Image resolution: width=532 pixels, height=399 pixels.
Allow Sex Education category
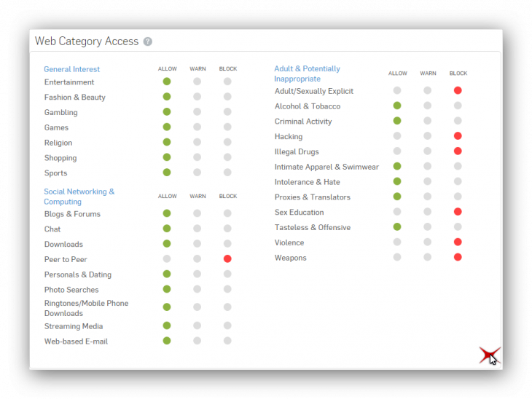point(397,212)
